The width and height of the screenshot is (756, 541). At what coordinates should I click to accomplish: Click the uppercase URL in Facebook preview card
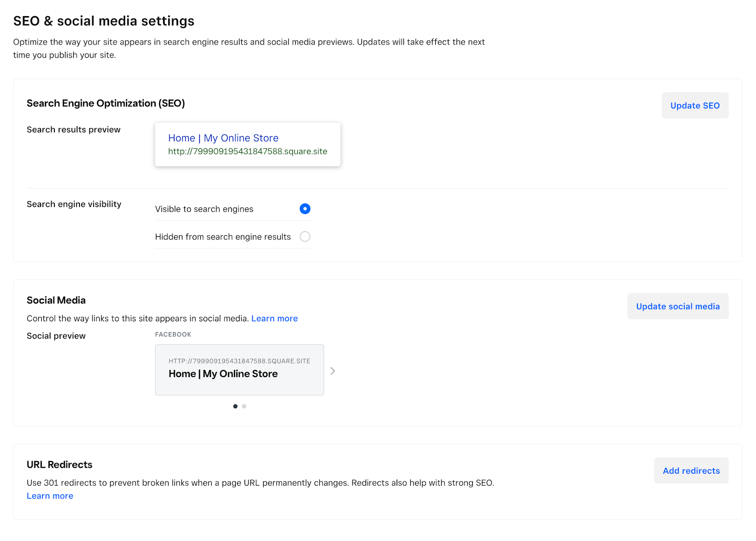click(x=239, y=361)
